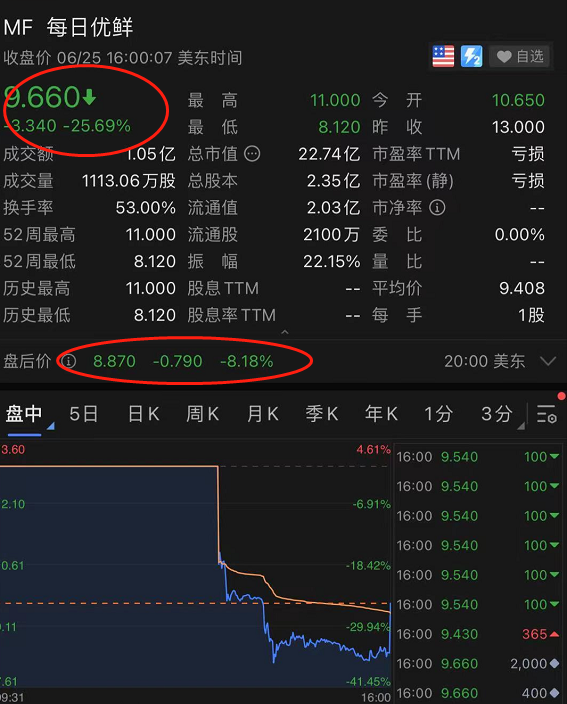The width and height of the screenshot is (567, 704).
Task: Click the 流通值 value 2.03亿
Action: (x=334, y=207)
